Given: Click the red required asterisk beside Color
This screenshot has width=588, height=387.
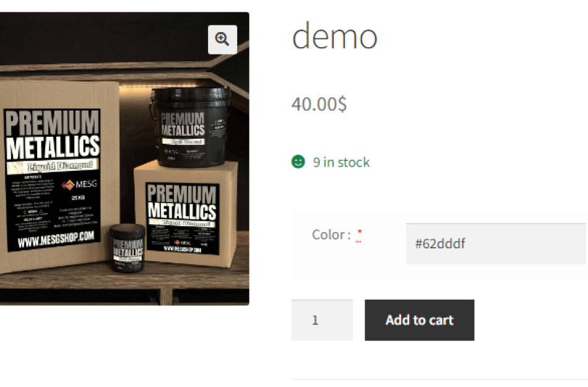Looking at the screenshot, I should (359, 232).
